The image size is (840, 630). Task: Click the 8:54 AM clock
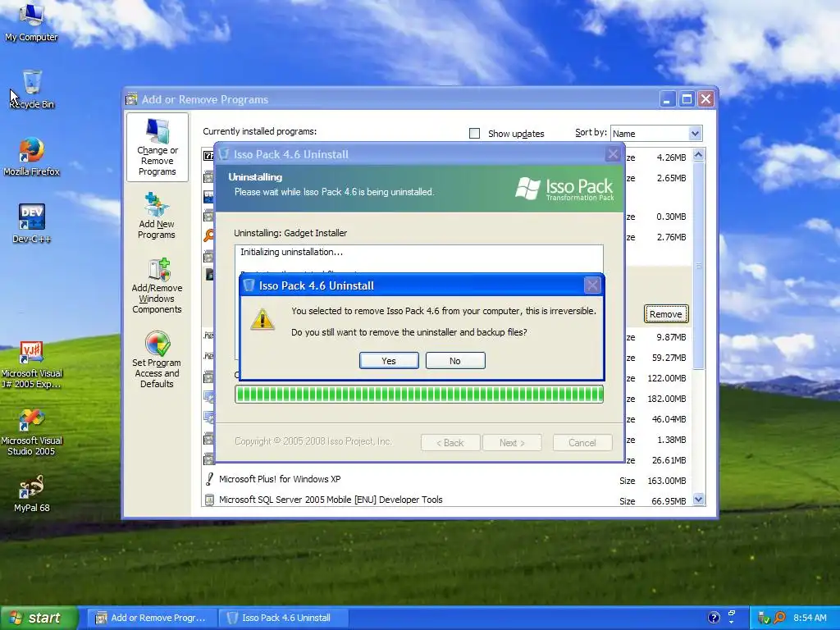(x=810, y=618)
